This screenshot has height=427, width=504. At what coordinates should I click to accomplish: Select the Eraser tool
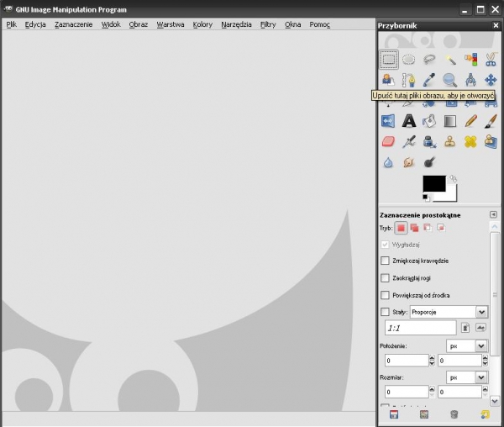[388, 142]
